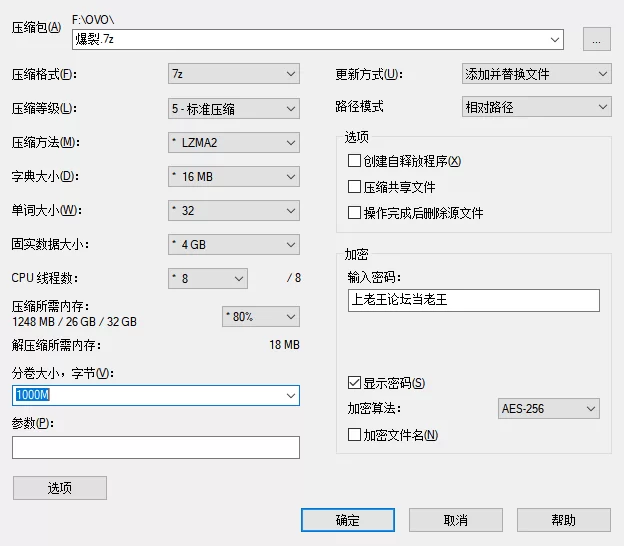Enable 加密文件名 checkbox
Viewport: 624px width, 546px height.
354,435
